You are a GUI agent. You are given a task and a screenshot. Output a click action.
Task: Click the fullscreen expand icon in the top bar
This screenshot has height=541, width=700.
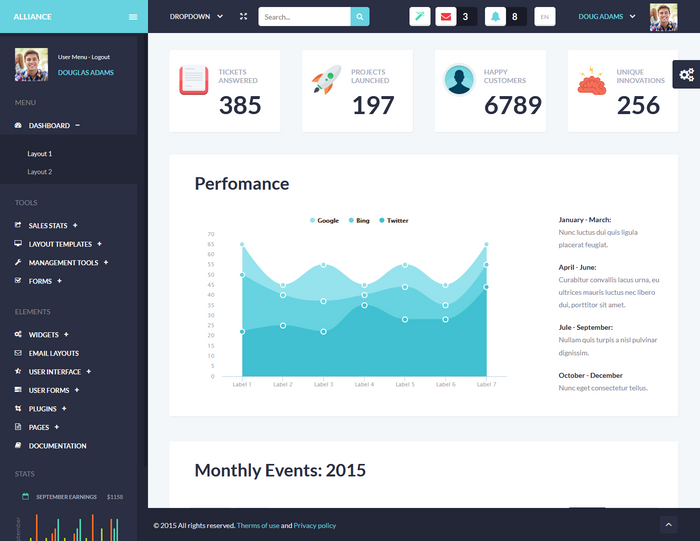pyautogui.click(x=243, y=17)
